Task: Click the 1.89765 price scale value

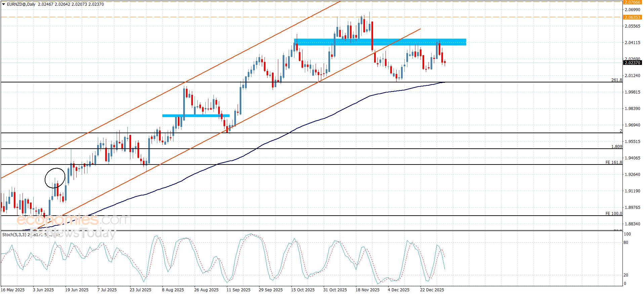Action: point(632,208)
